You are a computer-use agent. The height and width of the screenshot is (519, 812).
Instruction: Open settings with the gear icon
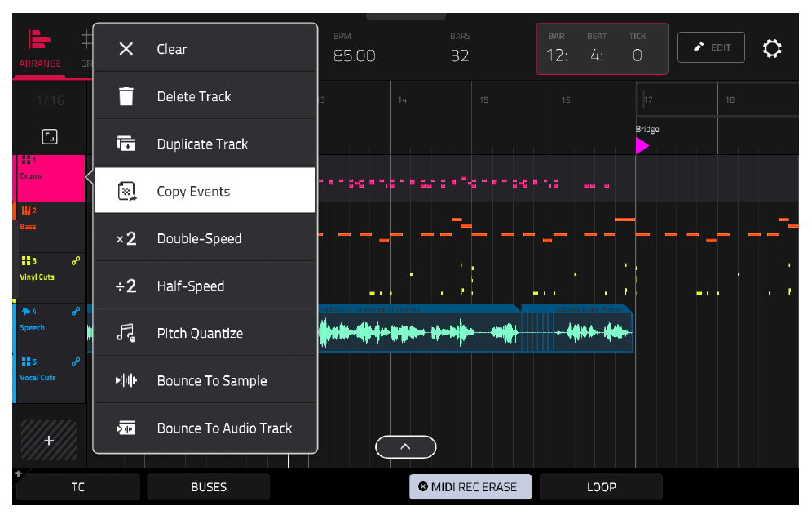point(771,49)
